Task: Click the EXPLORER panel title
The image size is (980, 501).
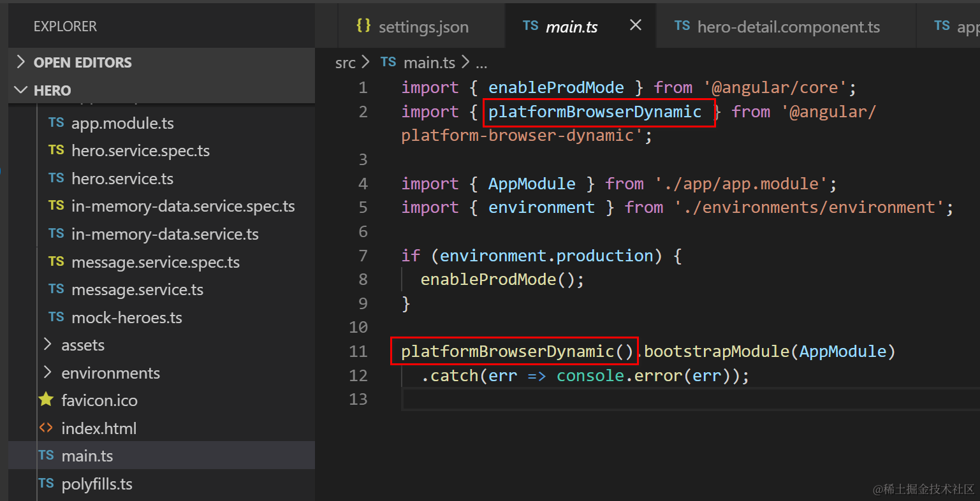Action: click(x=65, y=26)
